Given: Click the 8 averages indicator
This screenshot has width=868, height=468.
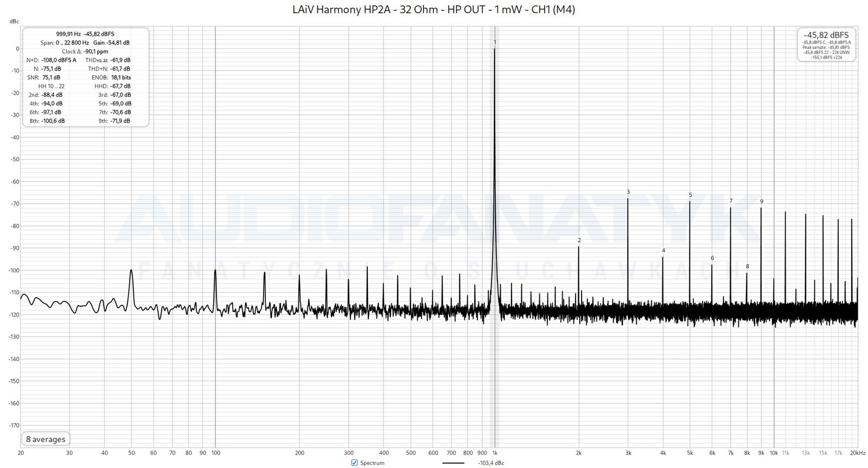Looking at the screenshot, I should click(x=46, y=439).
